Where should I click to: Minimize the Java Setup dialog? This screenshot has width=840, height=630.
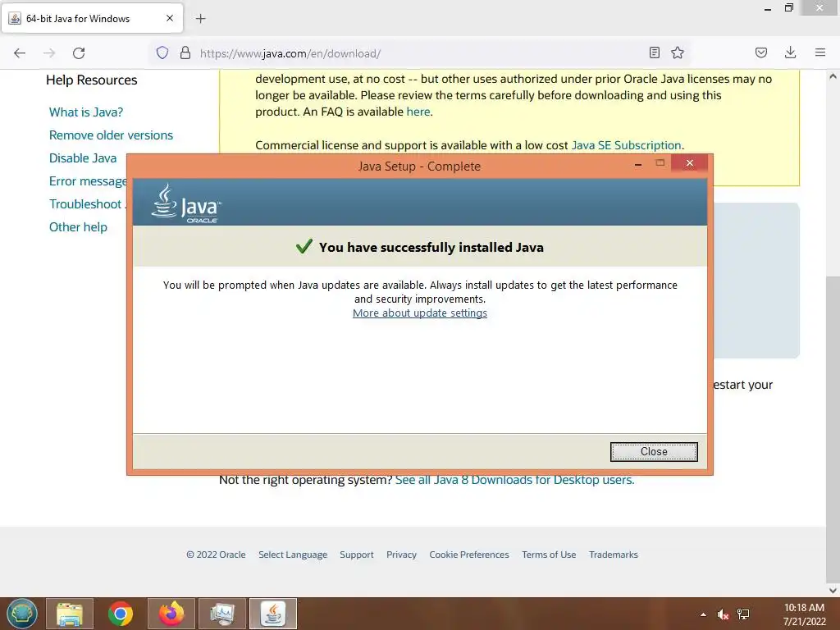(638, 164)
